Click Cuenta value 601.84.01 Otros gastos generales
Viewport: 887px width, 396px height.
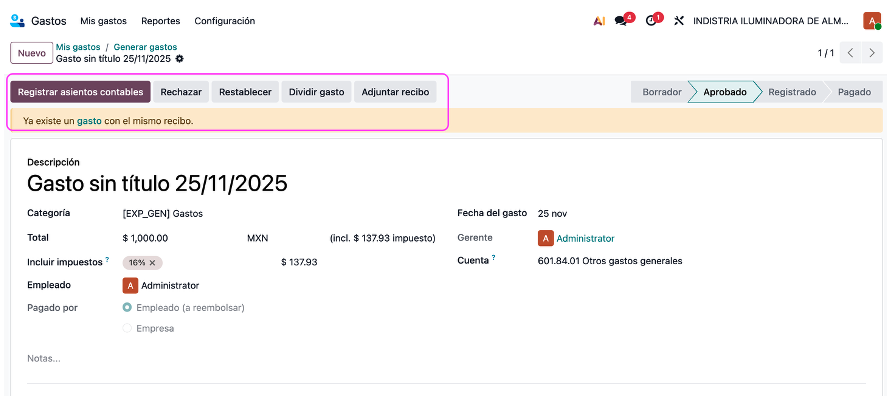(x=610, y=261)
